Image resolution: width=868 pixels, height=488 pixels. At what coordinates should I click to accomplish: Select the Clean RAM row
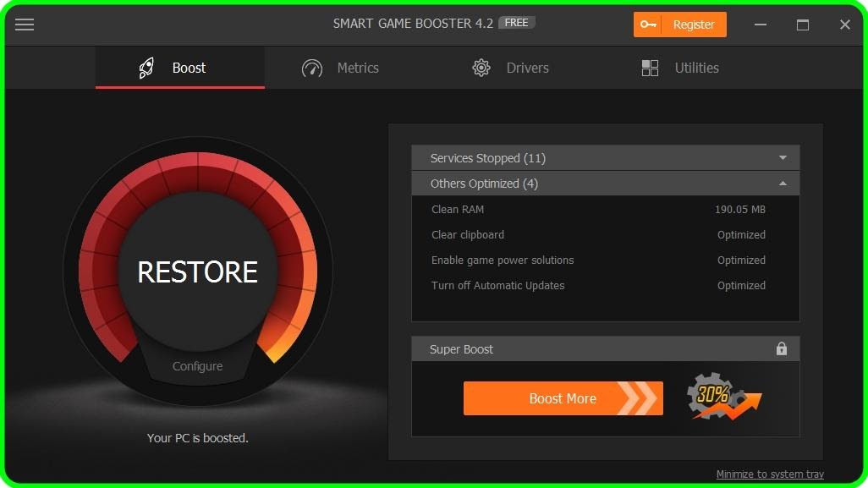click(606, 209)
